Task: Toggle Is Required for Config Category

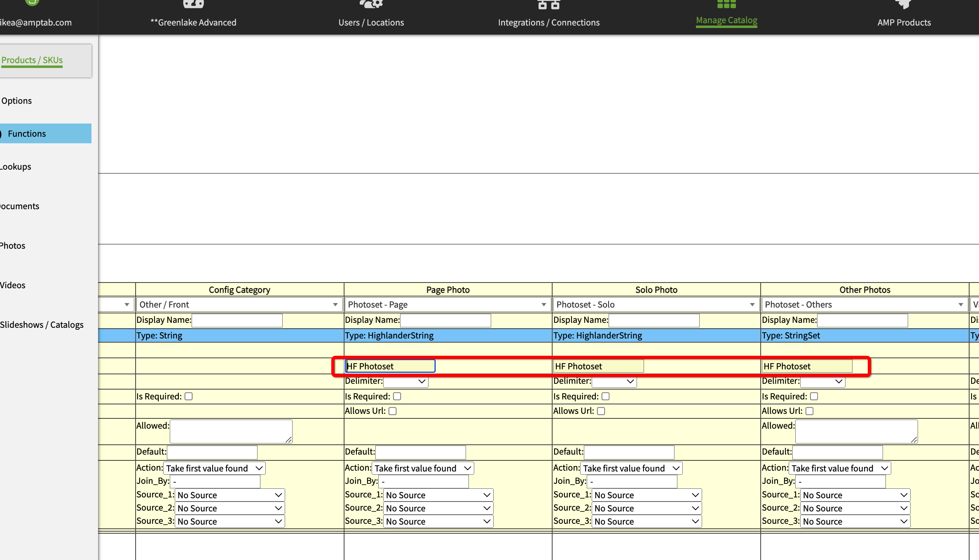Action: click(189, 396)
